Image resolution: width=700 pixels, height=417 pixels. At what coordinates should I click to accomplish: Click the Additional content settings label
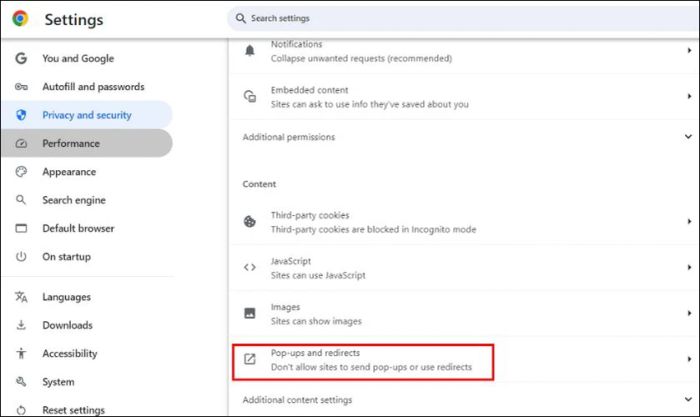[297, 400]
